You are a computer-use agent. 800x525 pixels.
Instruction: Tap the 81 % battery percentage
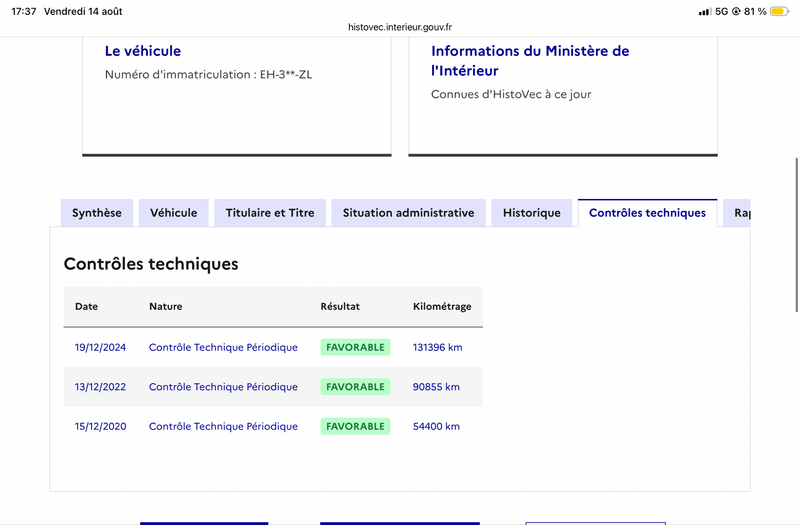755,11
